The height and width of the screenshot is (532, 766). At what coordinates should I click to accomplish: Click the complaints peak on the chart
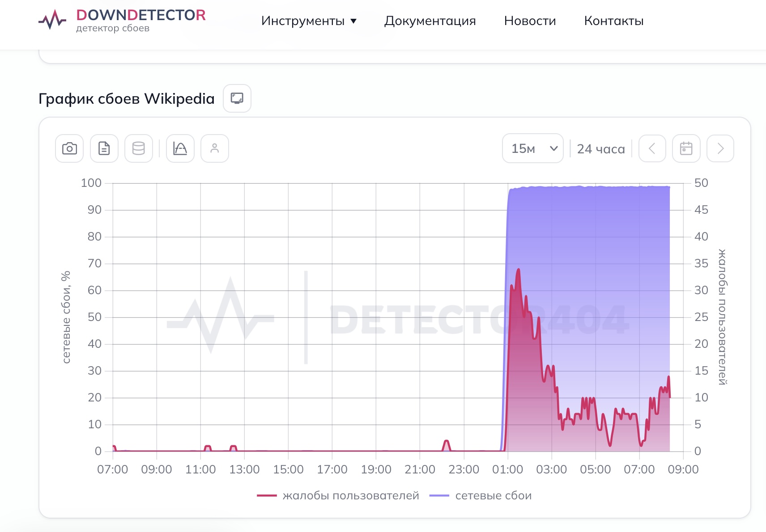519,270
